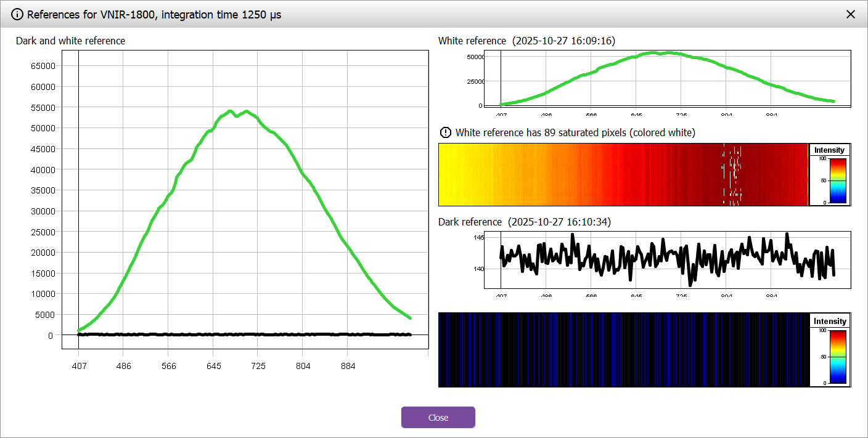Click the info icon in the title bar
The height and width of the screenshot is (438, 868).
click(x=17, y=14)
